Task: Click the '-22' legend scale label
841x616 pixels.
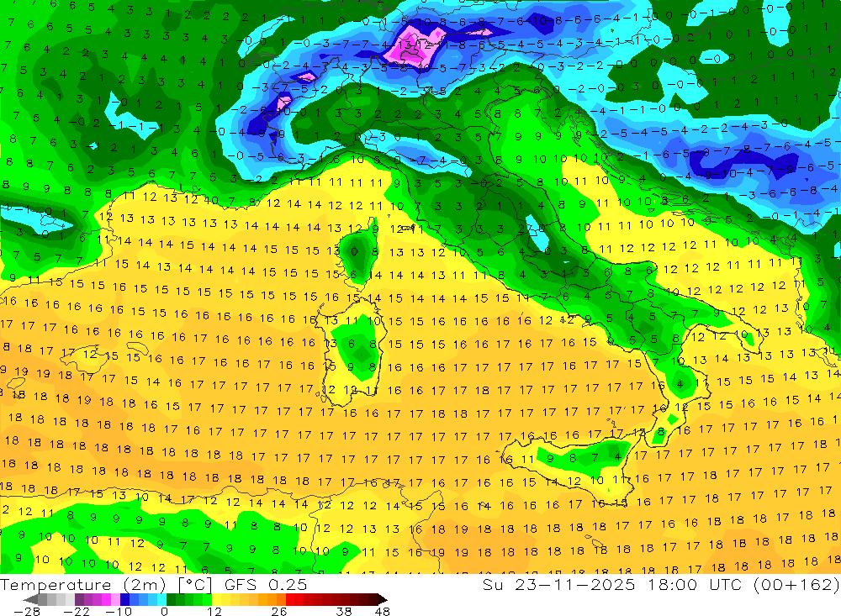Action: 77,611
